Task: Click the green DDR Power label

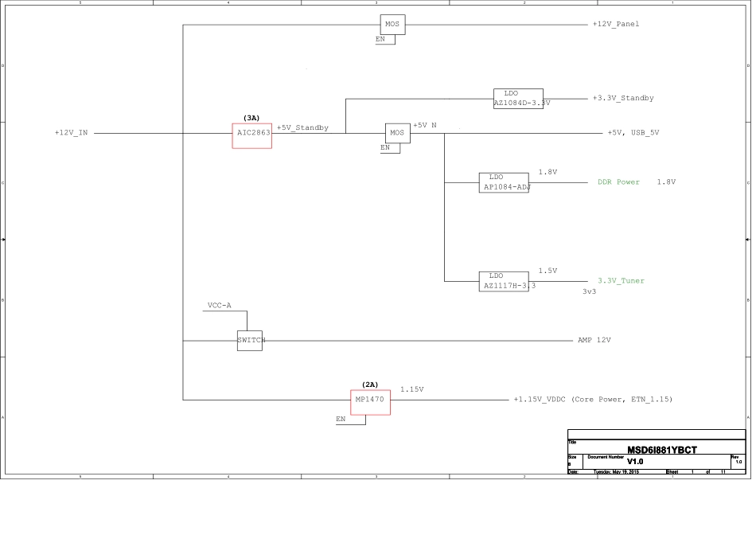Action: coord(618,182)
